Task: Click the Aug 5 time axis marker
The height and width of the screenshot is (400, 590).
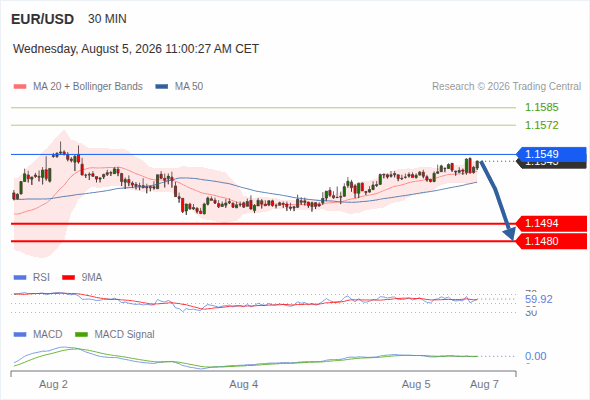Action: [x=416, y=385]
